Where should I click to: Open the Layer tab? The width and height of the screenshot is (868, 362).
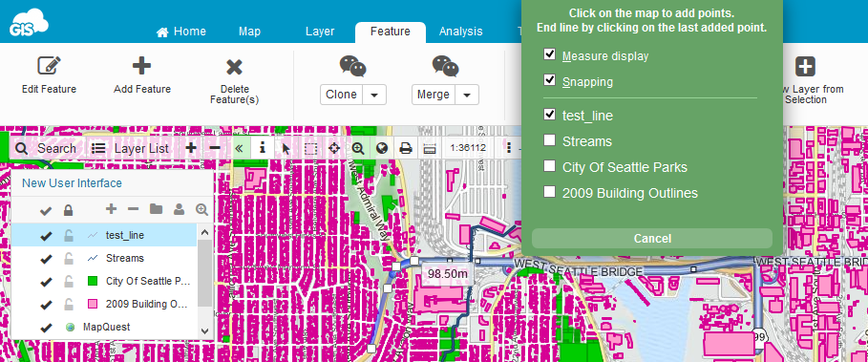[320, 32]
